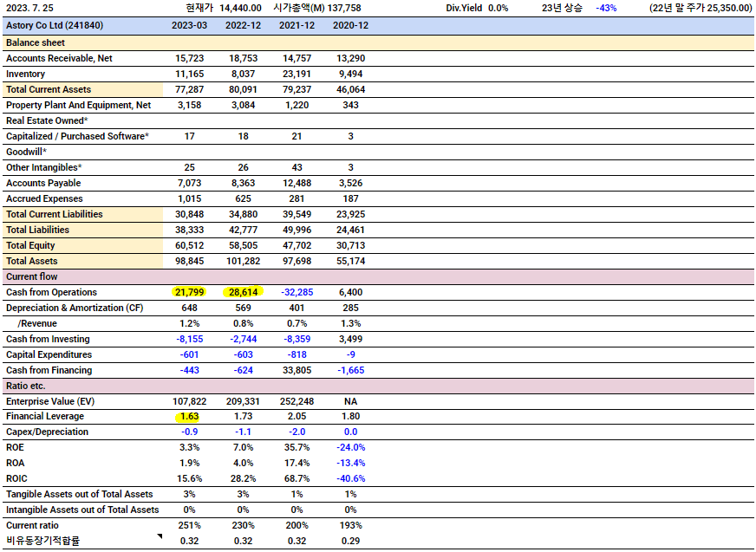Viewport: 756px width, 552px height.
Task: Select the 현재가 value 14,440.00
Action: point(240,8)
